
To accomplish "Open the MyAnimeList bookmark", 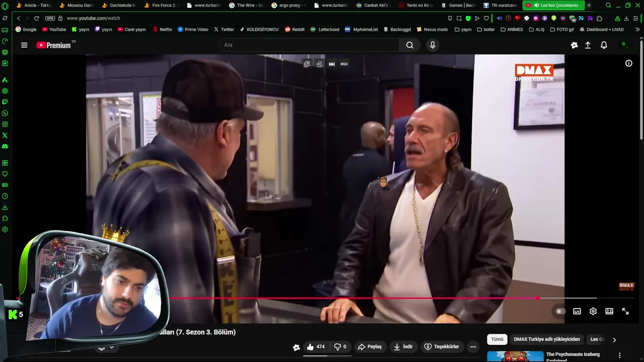I will (361, 29).
